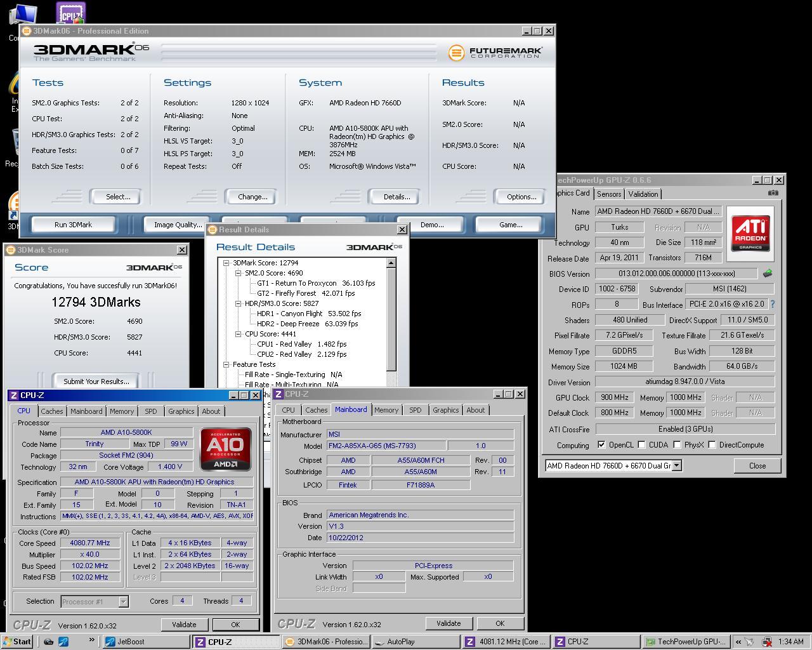Open Memory tab in right CPU-Z window
This screenshot has width=812, height=650.
[x=386, y=410]
